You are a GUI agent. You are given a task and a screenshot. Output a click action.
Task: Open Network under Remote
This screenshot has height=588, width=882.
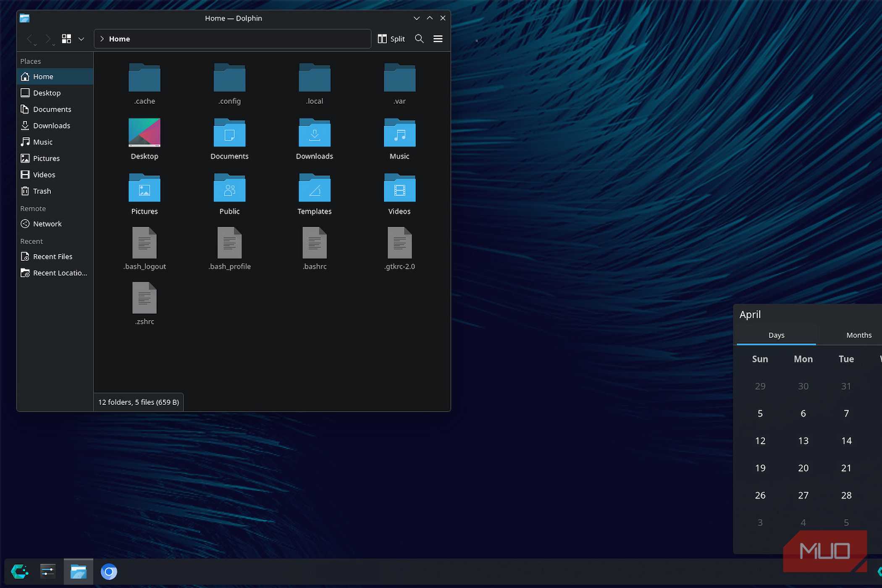pyautogui.click(x=55, y=224)
